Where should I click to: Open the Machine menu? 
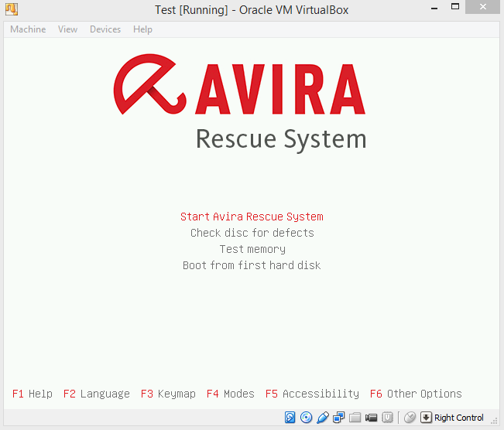pyautogui.click(x=28, y=29)
